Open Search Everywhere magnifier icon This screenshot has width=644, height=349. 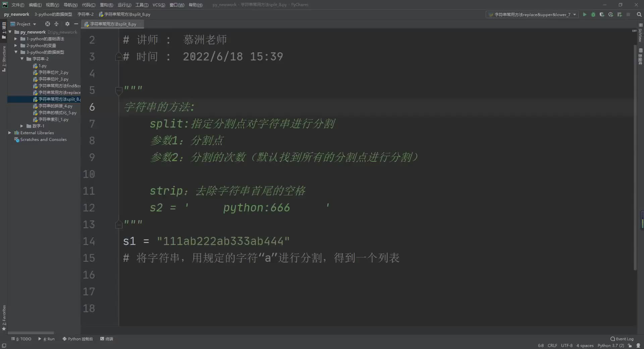pos(639,14)
